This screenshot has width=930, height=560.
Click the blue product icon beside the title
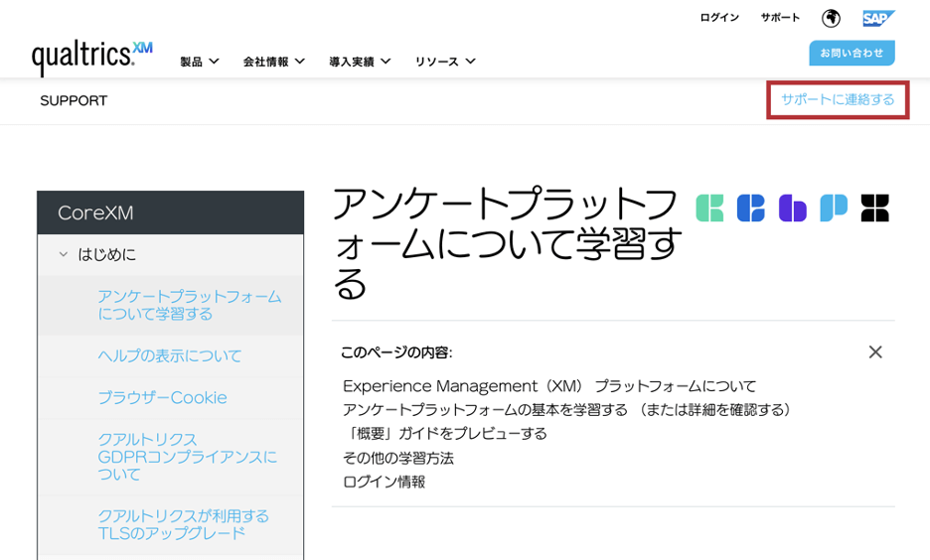coord(751,208)
